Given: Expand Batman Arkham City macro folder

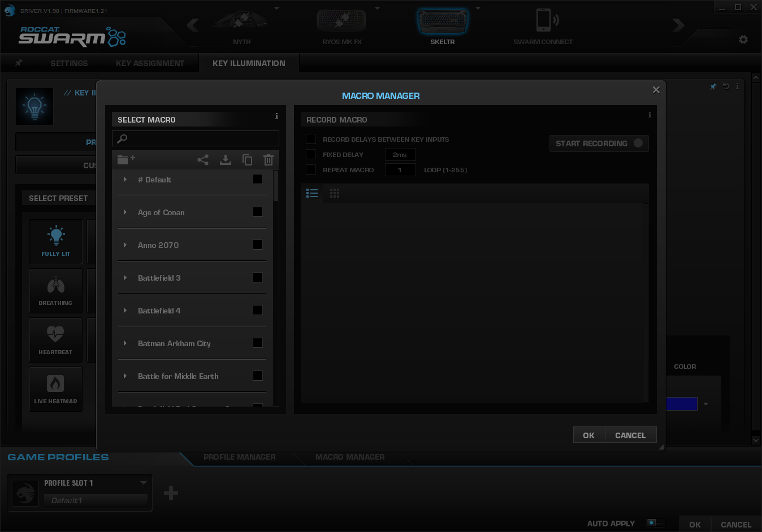Looking at the screenshot, I should coord(125,343).
